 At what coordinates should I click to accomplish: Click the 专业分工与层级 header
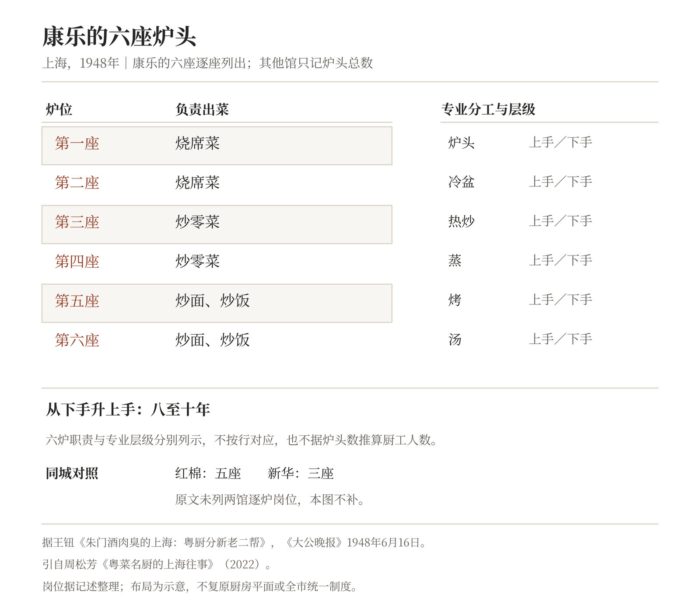click(488, 109)
